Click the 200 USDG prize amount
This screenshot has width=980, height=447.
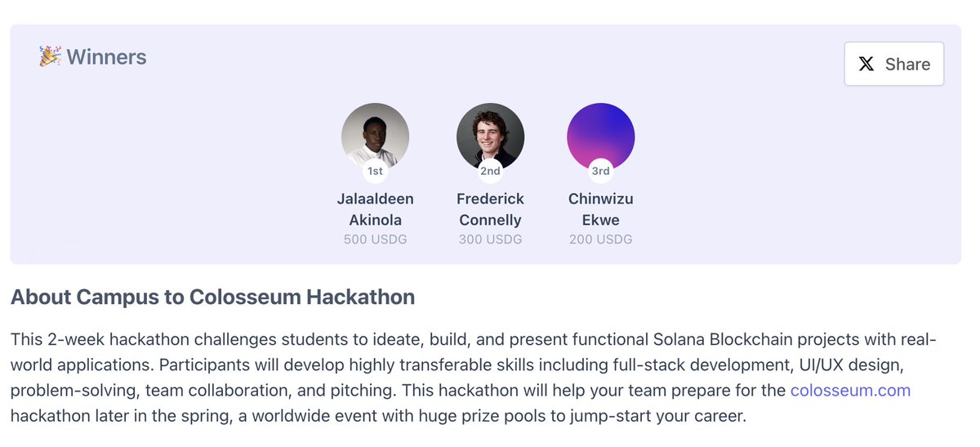tap(600, 239)
